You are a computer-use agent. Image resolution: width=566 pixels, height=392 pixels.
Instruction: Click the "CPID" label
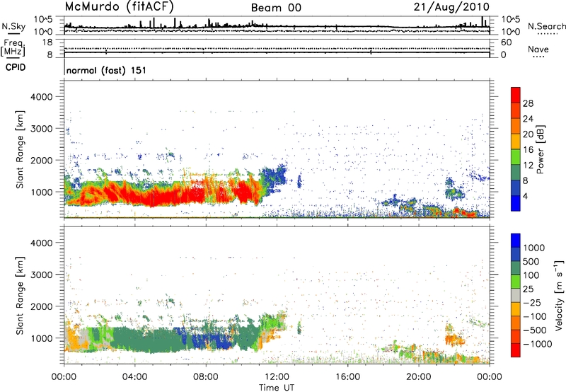16,67
